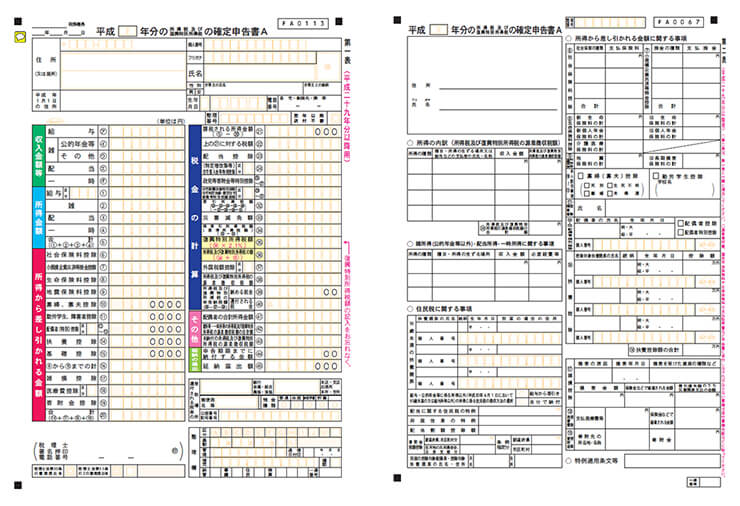Check the 離婚 checkbox under 寡婦控除
The height and width of the screenshot is (506, 740).
pyautogui.click(x=586, y=193)
